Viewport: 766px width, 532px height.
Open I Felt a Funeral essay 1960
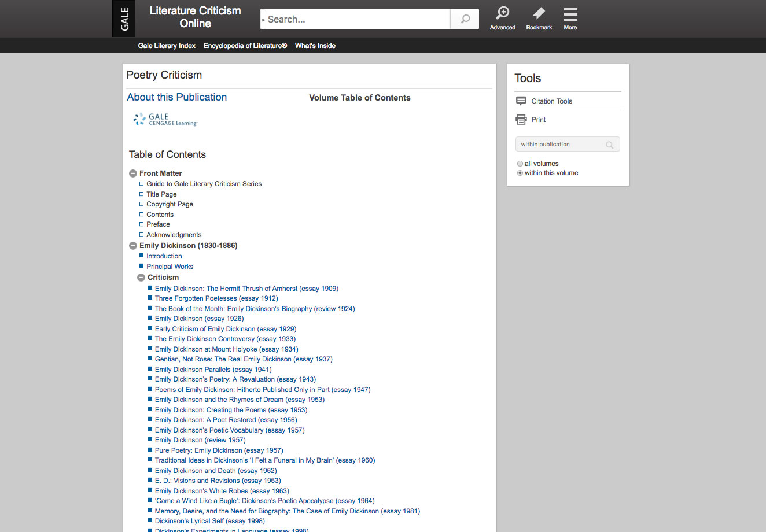[265, 460]
